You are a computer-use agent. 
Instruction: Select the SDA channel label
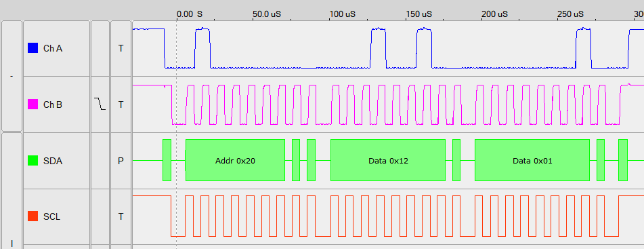coord(53,161)
